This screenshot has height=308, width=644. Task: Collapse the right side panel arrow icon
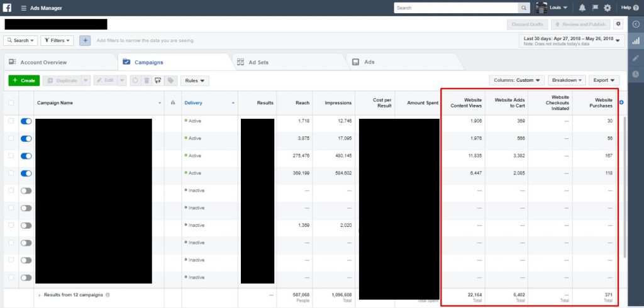point(636,25)
